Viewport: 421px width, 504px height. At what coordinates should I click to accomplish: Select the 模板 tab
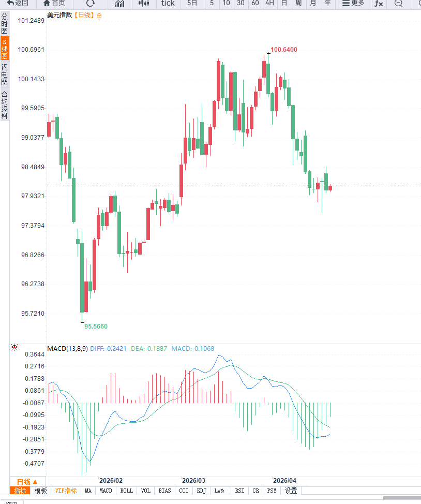(x=41, y=491)
